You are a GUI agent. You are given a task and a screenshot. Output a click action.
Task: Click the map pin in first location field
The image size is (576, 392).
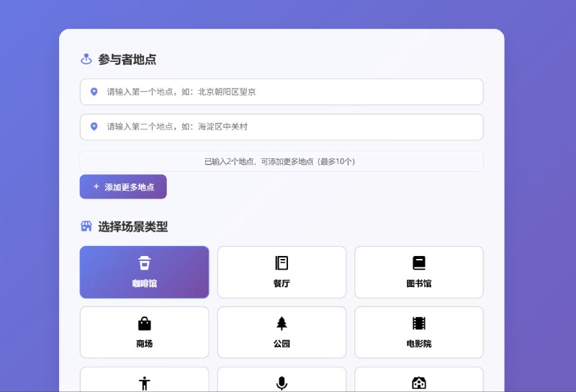pyautogui.click(x=94, y=92)
